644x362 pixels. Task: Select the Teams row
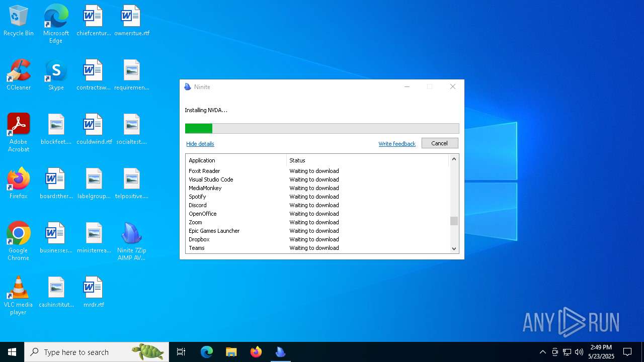click(317, 248)
